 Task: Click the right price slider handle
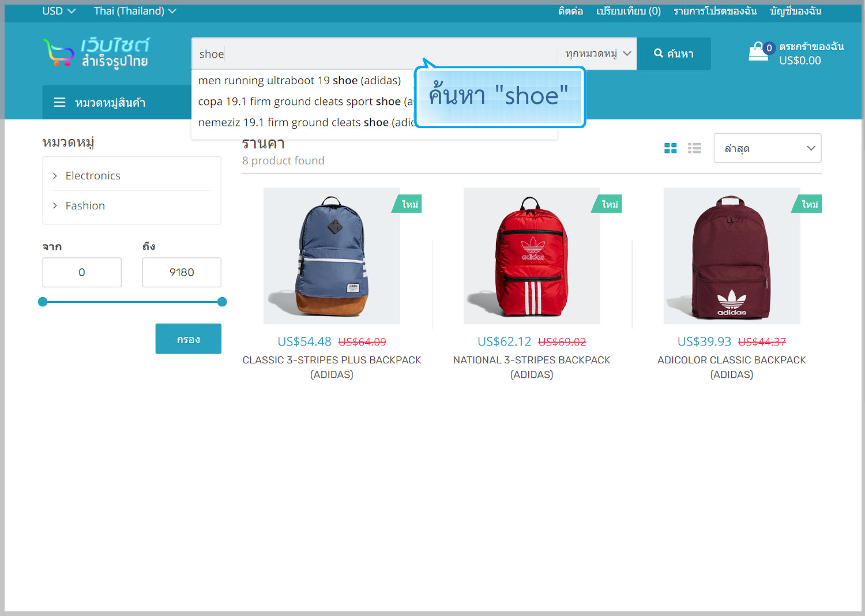point(222,302)
